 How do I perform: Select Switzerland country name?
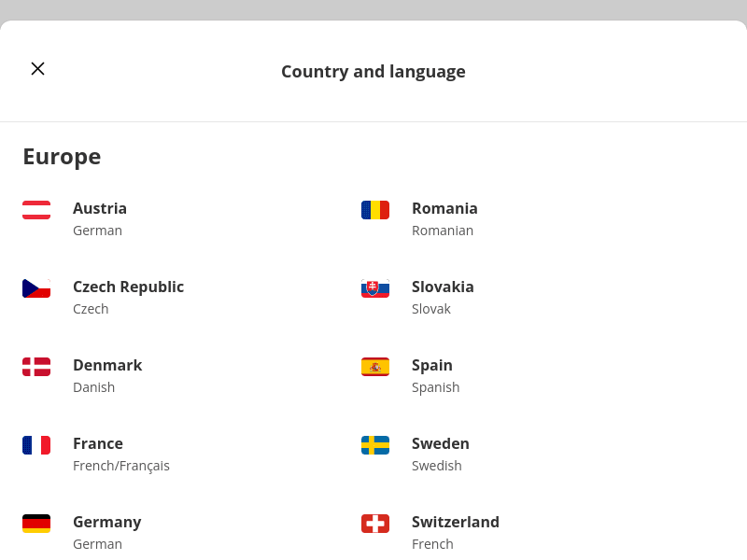pos(456,522)
